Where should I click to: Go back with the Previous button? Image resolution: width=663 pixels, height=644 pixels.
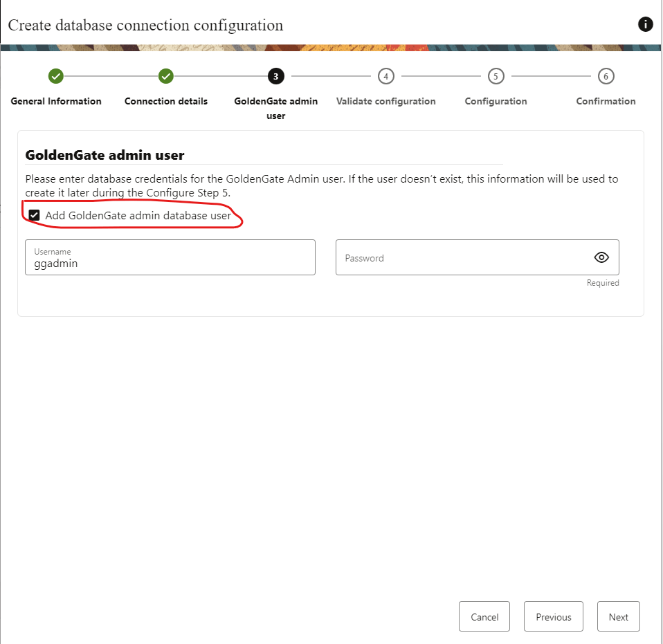553,617
